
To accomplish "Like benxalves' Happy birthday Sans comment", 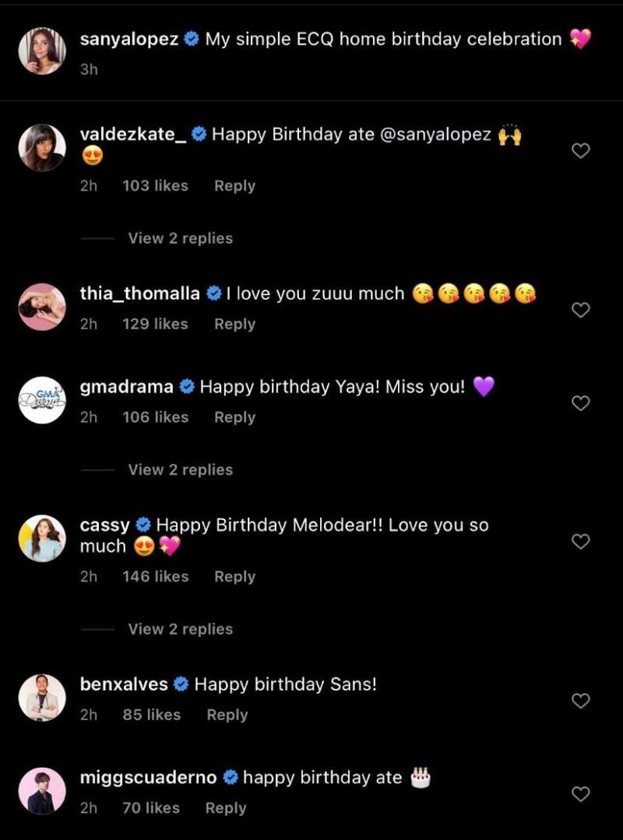I will (x=581, y=701).
